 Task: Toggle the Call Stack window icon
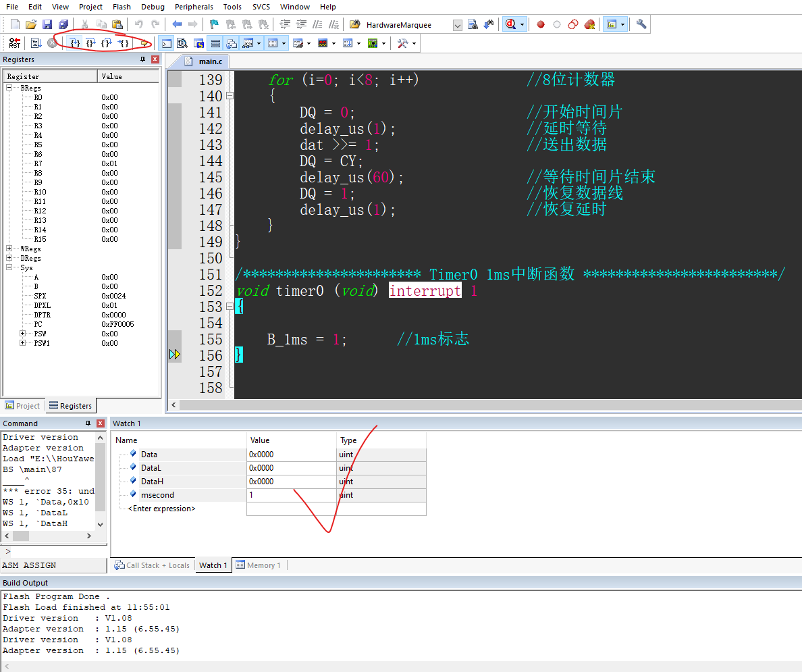click(232, 43)
